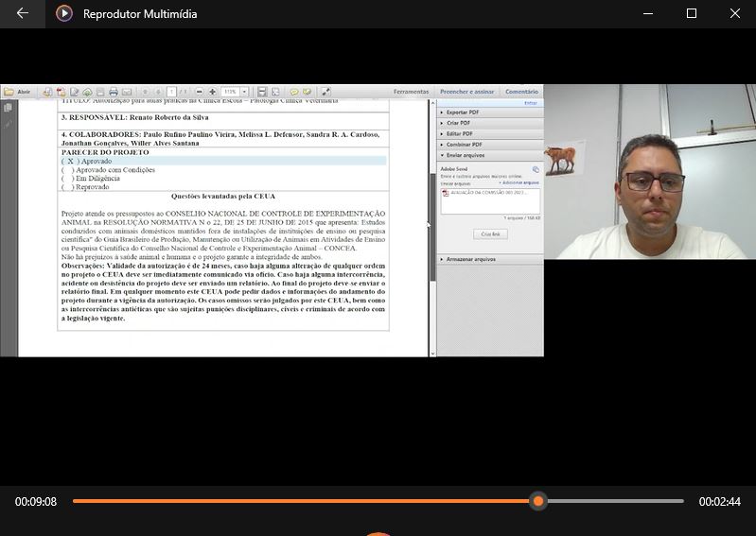Expand the Armazenar arquivos section

490,259
